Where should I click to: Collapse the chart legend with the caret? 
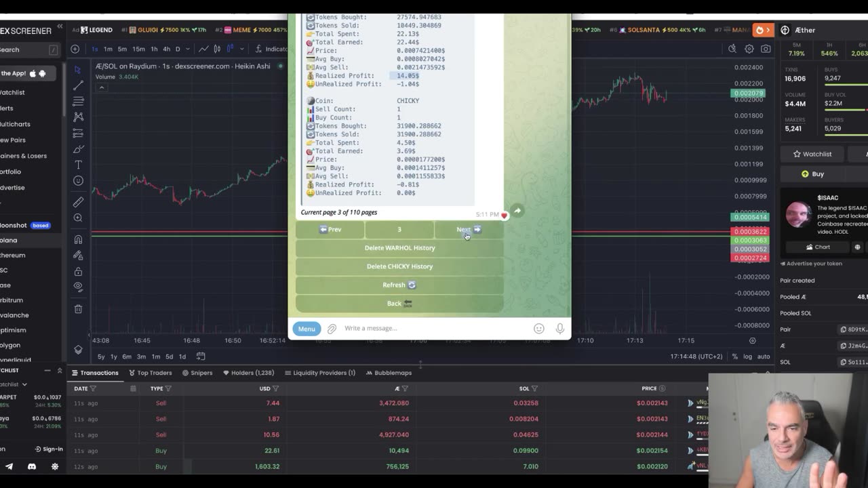pyautogui.click(x=101, y=87)
